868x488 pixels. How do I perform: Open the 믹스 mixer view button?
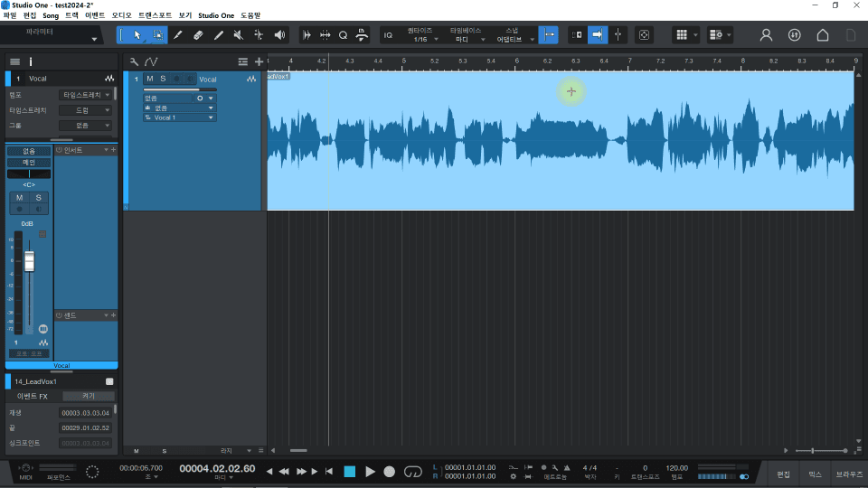tap(815, 474)
